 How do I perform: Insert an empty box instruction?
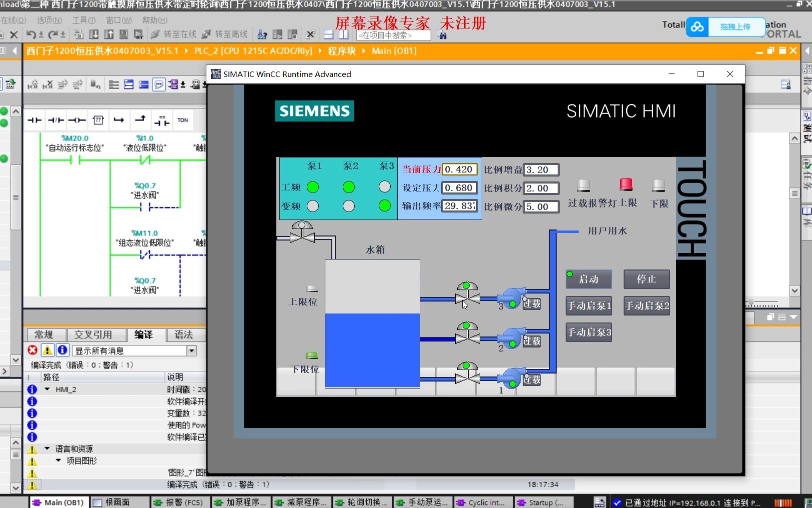tap(98, 120)
